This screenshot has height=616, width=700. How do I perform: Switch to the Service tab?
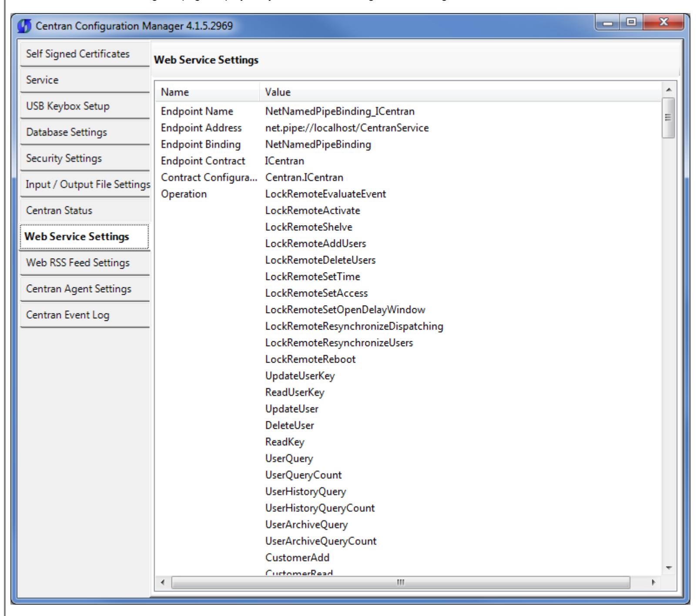tap(85, 80)
